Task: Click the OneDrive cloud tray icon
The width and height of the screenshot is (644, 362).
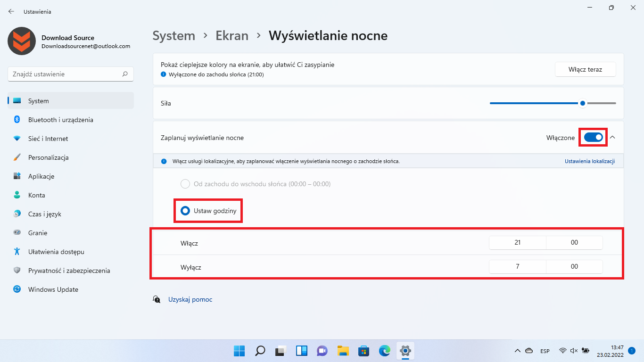Action: (529, 351)
